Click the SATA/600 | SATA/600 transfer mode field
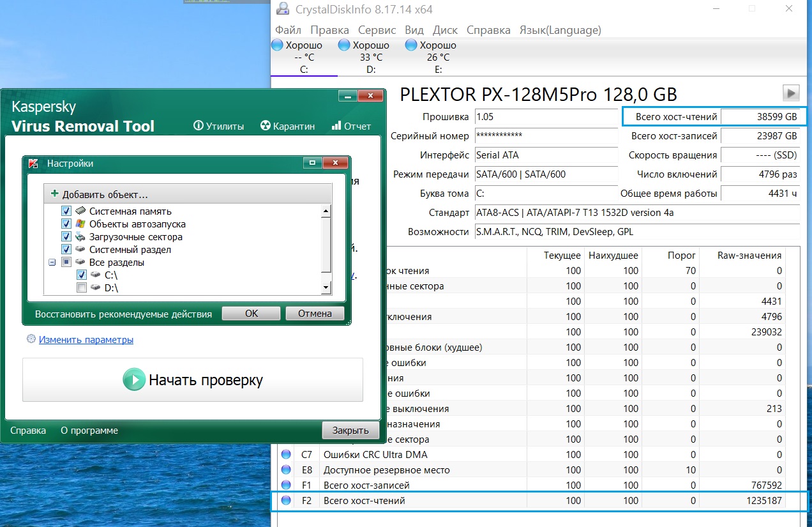The width and height of the screenshot is (812, 527). [546, 174]
